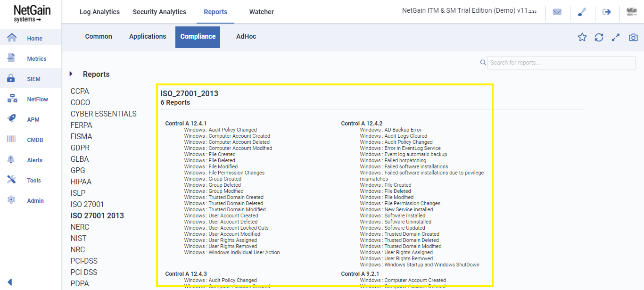Switch to Common reports subtab

(99, 36)
